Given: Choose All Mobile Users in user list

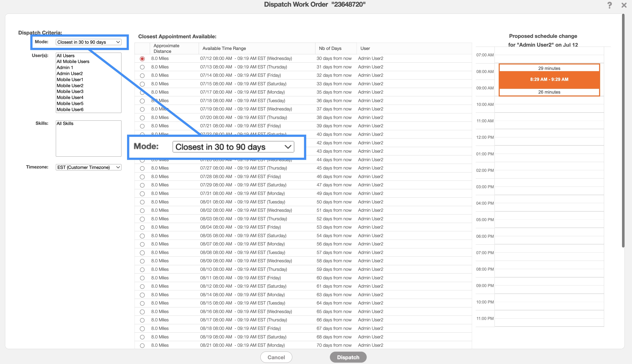Looking at the screenshot, I should (x=73, y=62).
